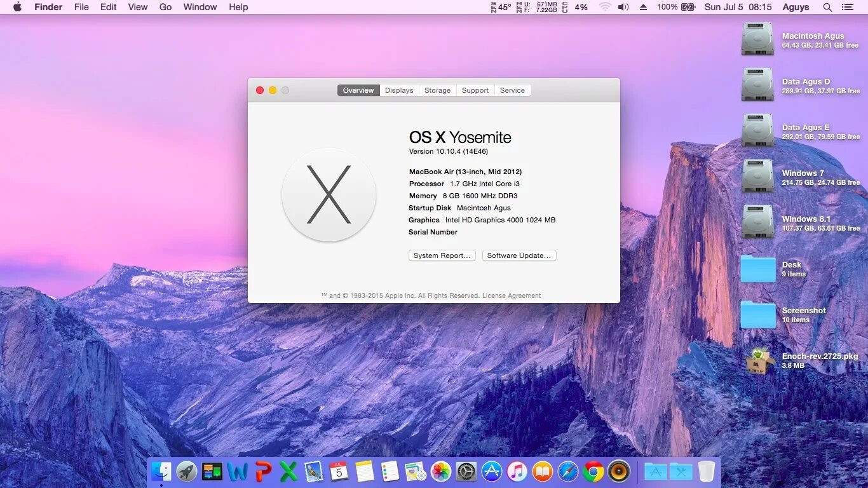Click the 45° temperature sensor readout
This screenshot has width=868, height=488.
coord(501,7)
